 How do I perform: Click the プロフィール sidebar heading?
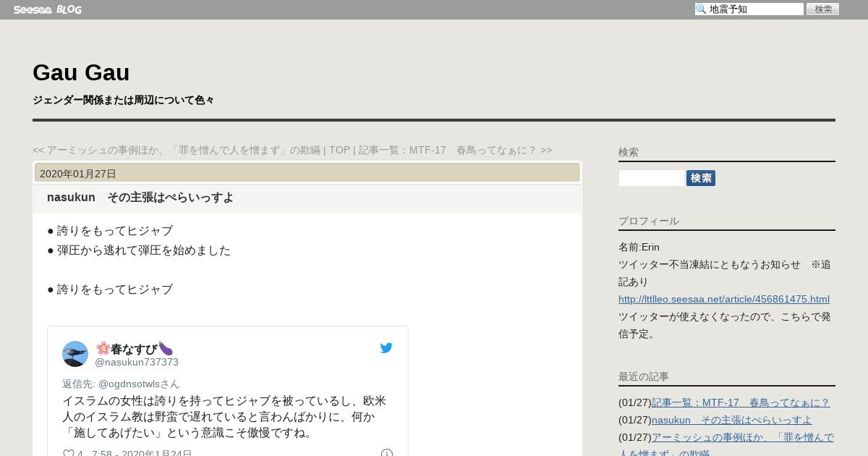[649, 221]
